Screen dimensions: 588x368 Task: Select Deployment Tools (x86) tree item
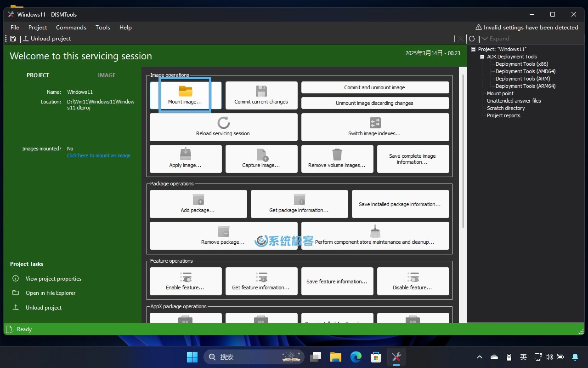[522, 64]
